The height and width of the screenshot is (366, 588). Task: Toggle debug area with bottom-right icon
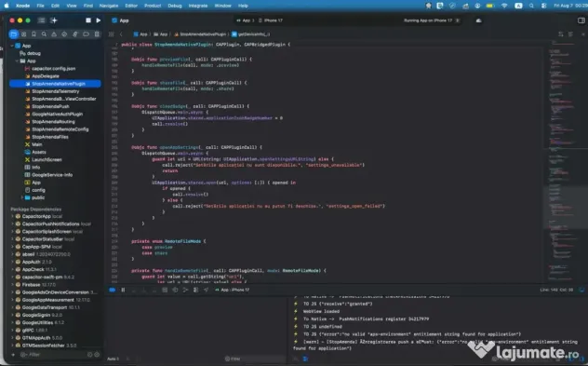(x=581, y=290)
